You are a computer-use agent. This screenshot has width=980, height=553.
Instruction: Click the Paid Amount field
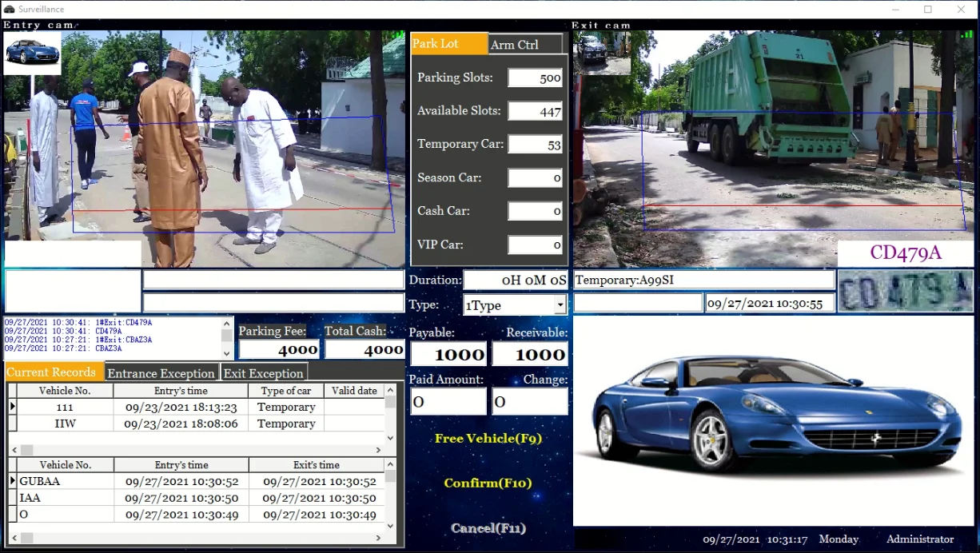pos(448,401)
